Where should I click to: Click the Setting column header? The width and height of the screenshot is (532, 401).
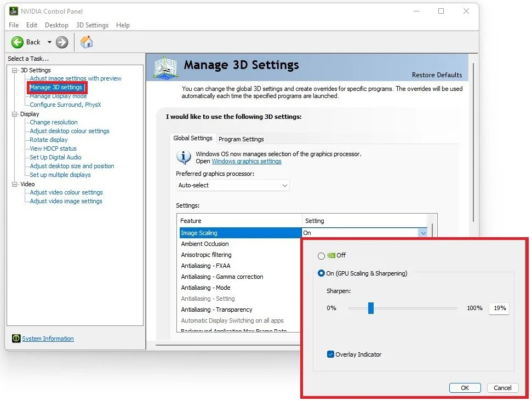click(364, 221)
